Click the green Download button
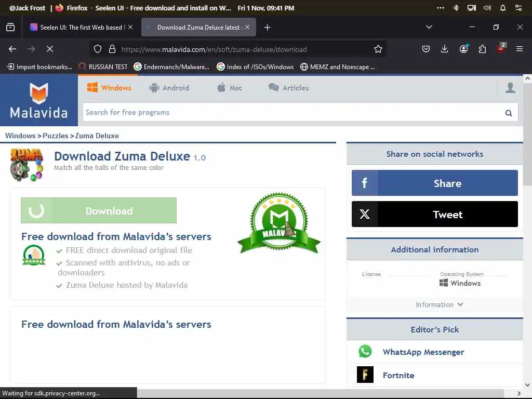Viewport: 532px width, 399px height. (99, 210)
